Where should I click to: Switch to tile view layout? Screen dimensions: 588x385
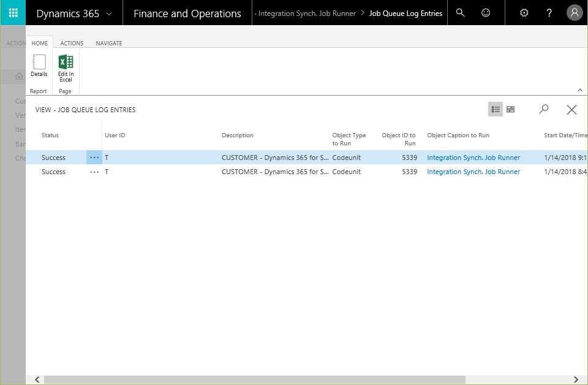click(x=510, y=109)
